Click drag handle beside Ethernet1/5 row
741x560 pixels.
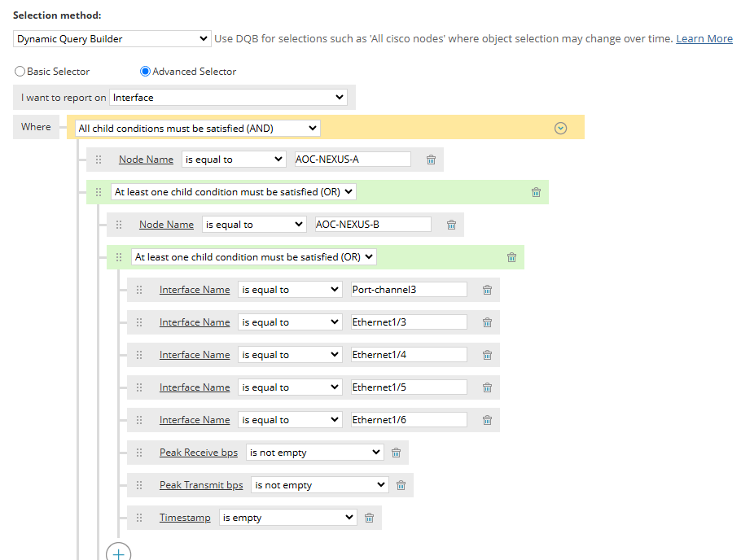[x=139, y=387]
